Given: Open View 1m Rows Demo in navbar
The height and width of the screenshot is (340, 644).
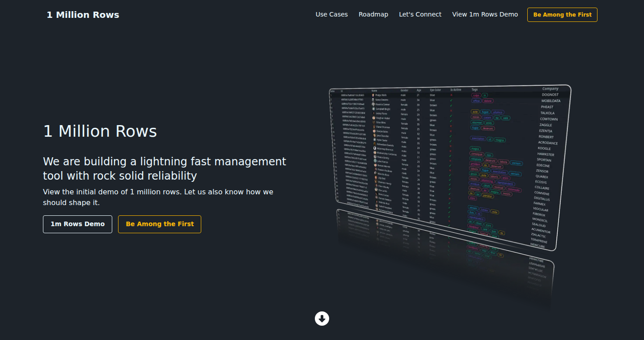Looking at the screenshot, I should click(x=485, y=14).
